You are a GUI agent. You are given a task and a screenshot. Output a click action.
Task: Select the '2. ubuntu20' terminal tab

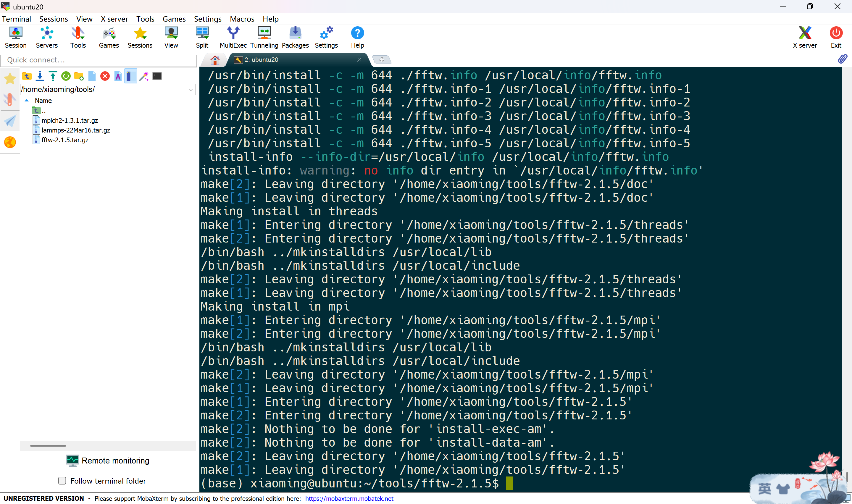point(296,60)
